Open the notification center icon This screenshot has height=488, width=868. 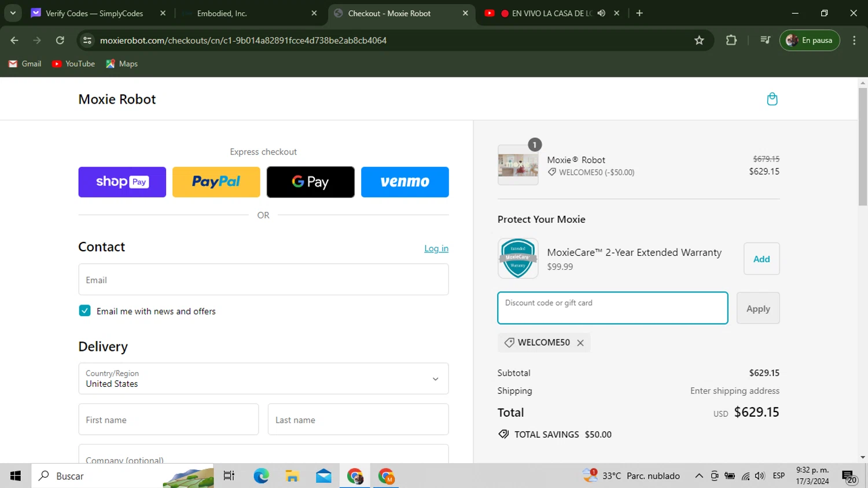[x=849, y=476]
